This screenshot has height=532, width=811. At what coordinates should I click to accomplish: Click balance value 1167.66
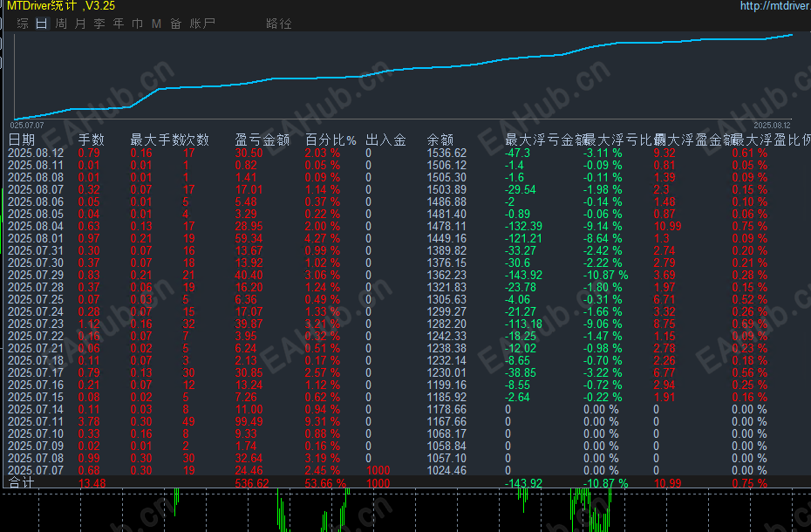(x=446, y=422)
